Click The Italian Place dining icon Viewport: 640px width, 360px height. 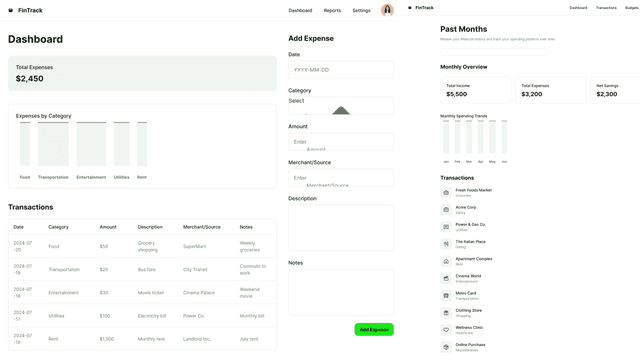point(446,244)
